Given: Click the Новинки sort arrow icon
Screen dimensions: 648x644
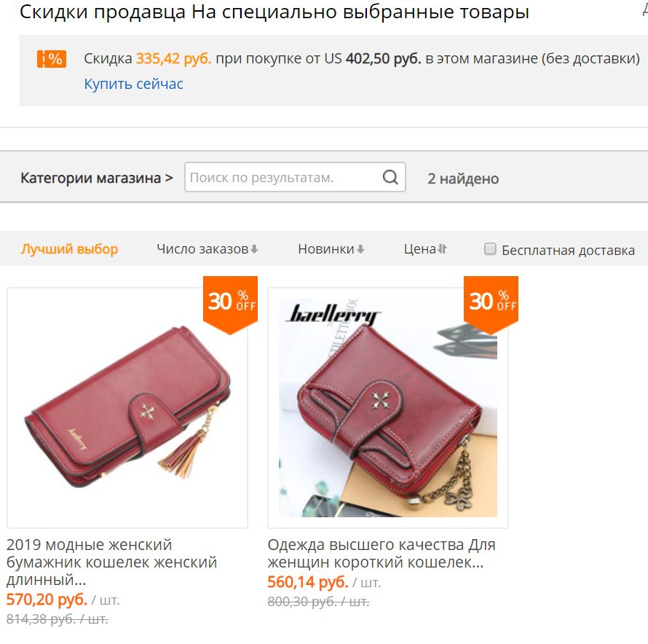Looking at the screenshot, I should point(360,249).
